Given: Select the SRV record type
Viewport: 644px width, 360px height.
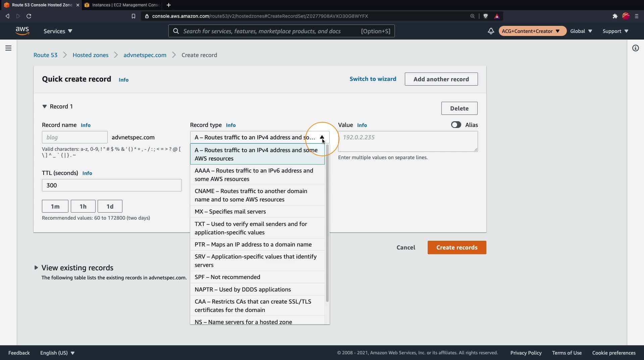Looking at the screenshot, I should [257, 261].
